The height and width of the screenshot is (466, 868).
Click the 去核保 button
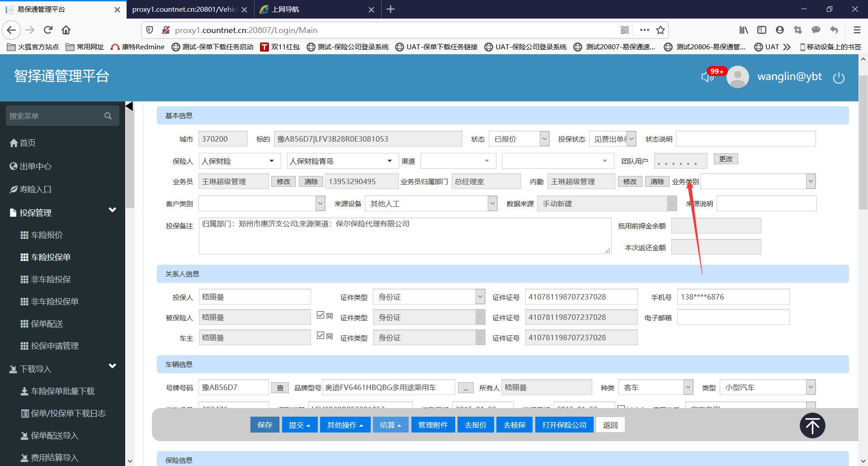click(514, 425)
